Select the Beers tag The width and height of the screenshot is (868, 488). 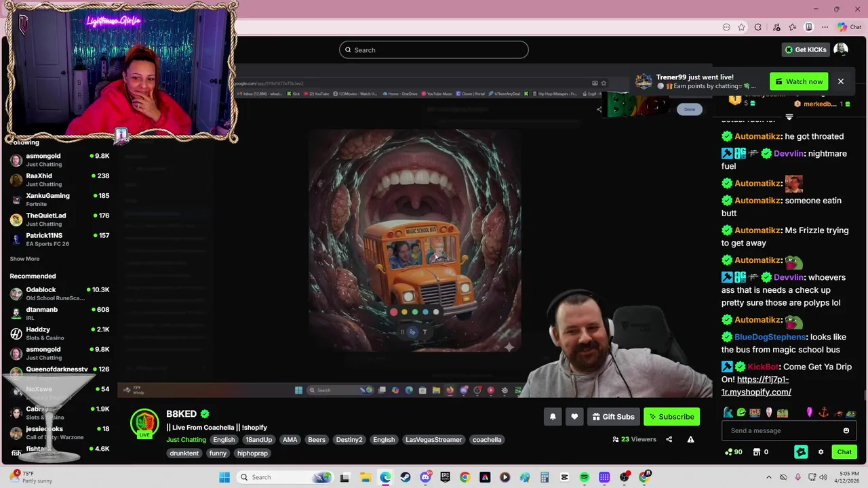pos(317,440)
